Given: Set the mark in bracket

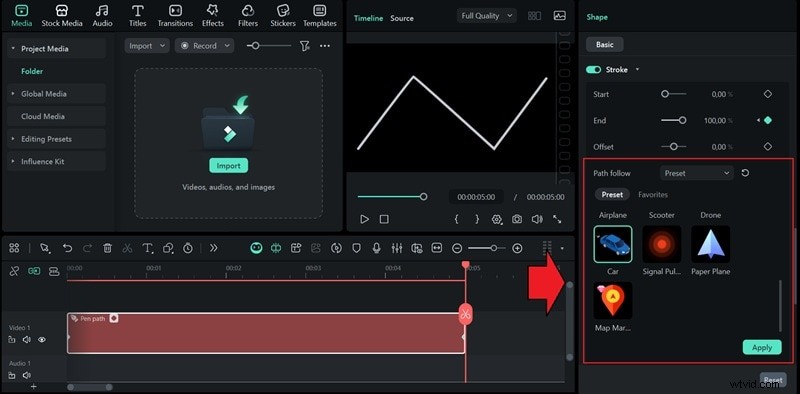Looking at the screenshot, I should tap(457, 219).
